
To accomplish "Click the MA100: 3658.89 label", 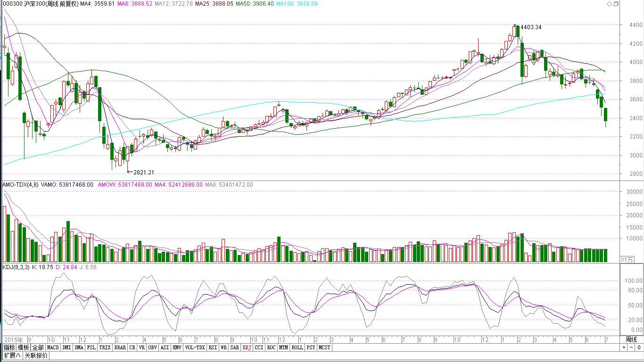I will point(297,4).
